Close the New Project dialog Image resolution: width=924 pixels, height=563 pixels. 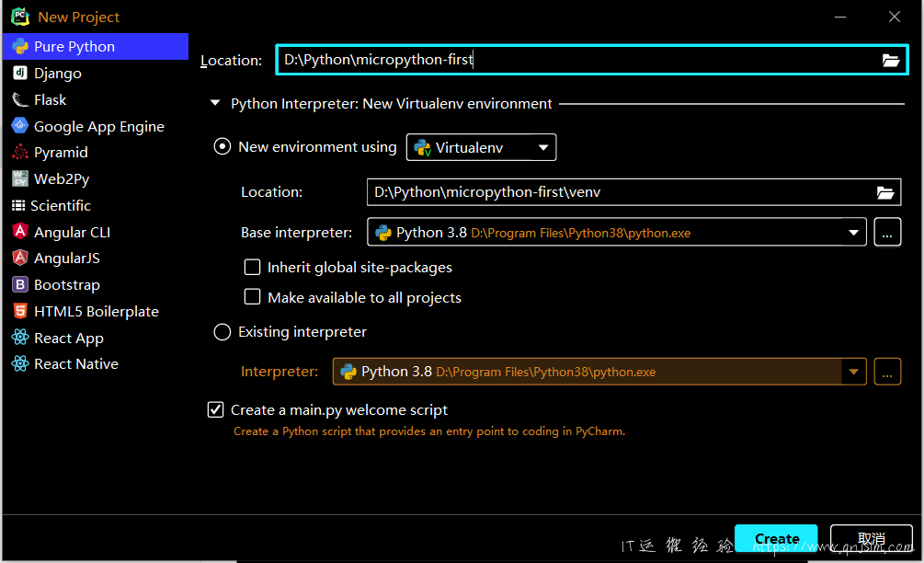click(x=895, y=17)
